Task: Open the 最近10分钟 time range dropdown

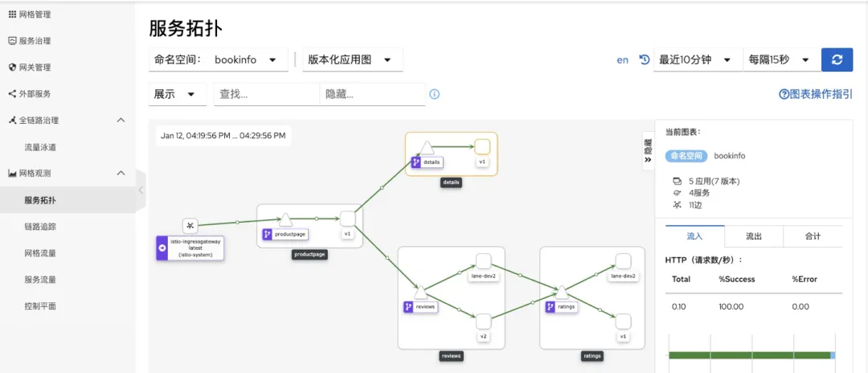Action: point(696,59)
